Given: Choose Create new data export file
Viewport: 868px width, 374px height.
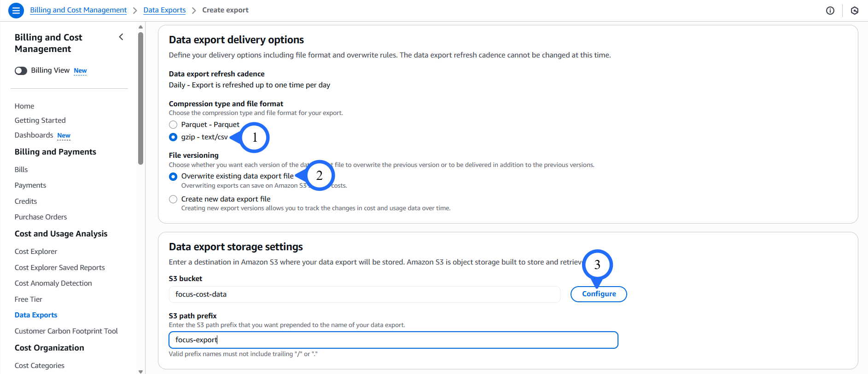Looking at the screenshot, I should point(173,199).
